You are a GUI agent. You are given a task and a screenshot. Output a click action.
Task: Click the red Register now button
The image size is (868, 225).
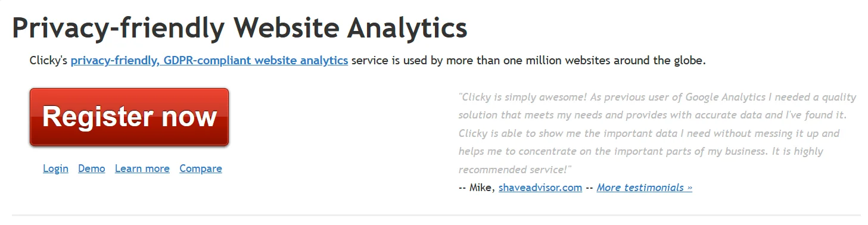point(129,117)
